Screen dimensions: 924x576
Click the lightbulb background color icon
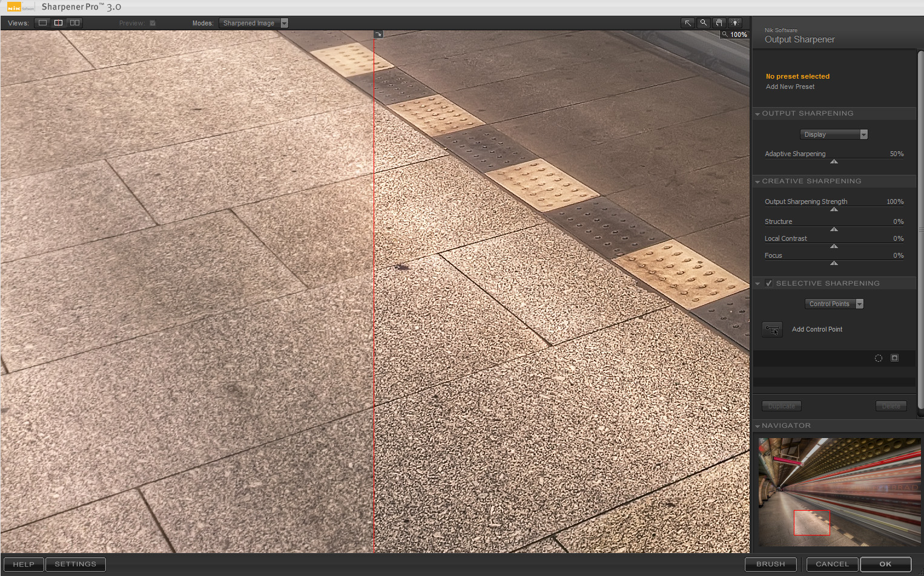pyautogui.click(x=734, y=23)
